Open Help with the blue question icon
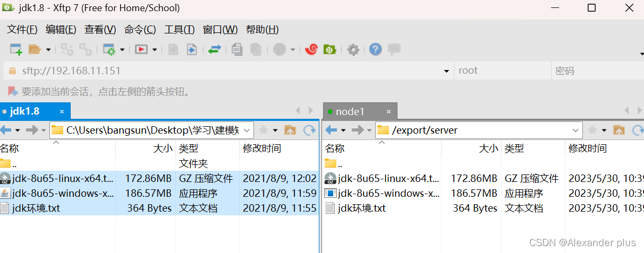 pyautogui.click(x=376, y=49)
